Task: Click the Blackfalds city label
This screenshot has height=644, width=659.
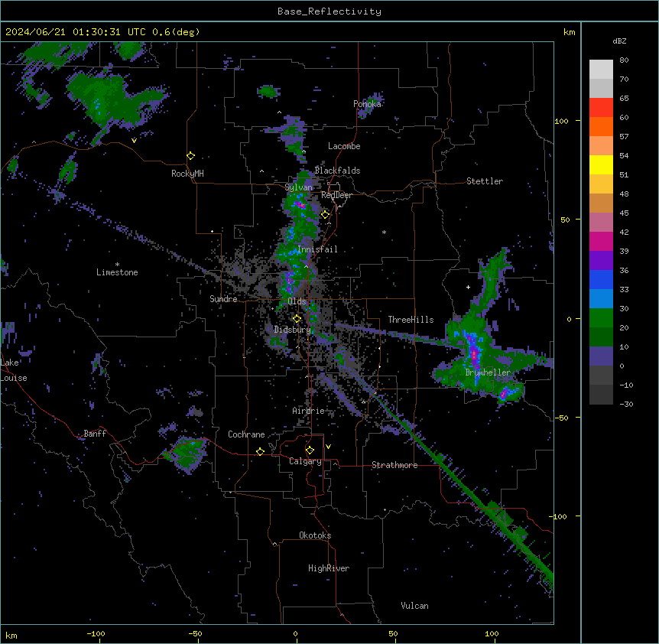Action: 337,171
